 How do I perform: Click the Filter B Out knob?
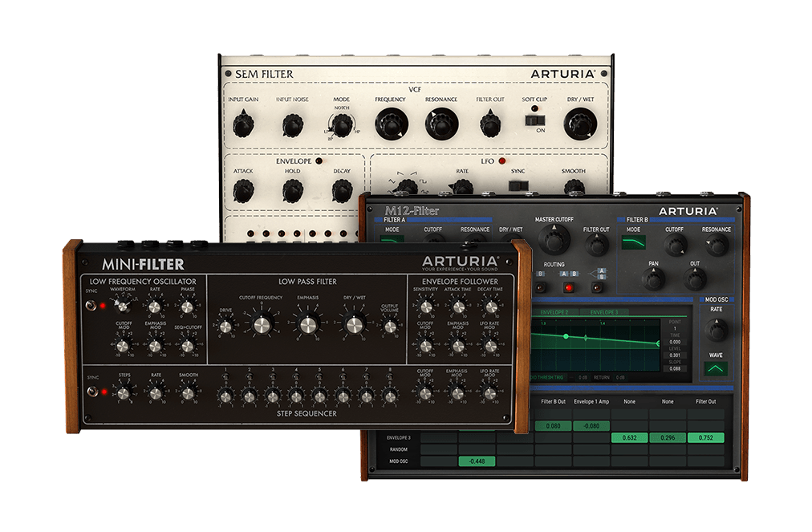pos(694,280)
